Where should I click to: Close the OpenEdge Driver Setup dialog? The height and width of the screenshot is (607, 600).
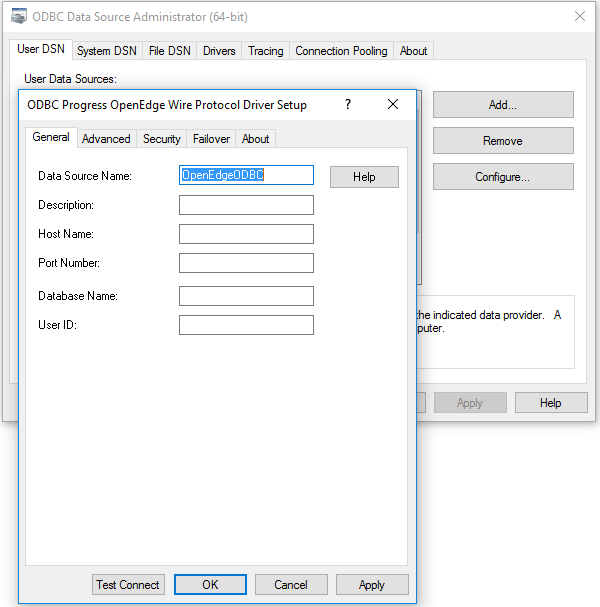(x=393, y=104)
